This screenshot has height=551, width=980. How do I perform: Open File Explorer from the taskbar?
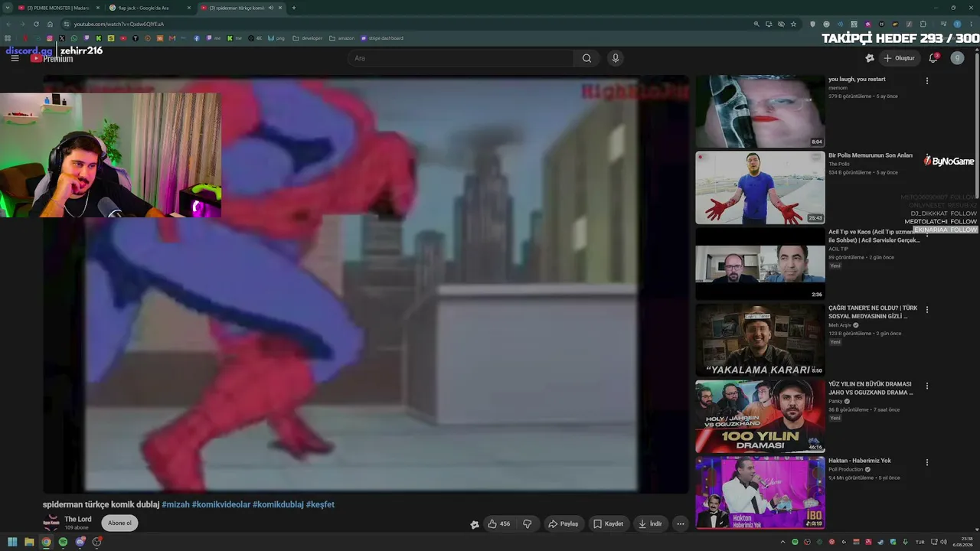(29, 542)
